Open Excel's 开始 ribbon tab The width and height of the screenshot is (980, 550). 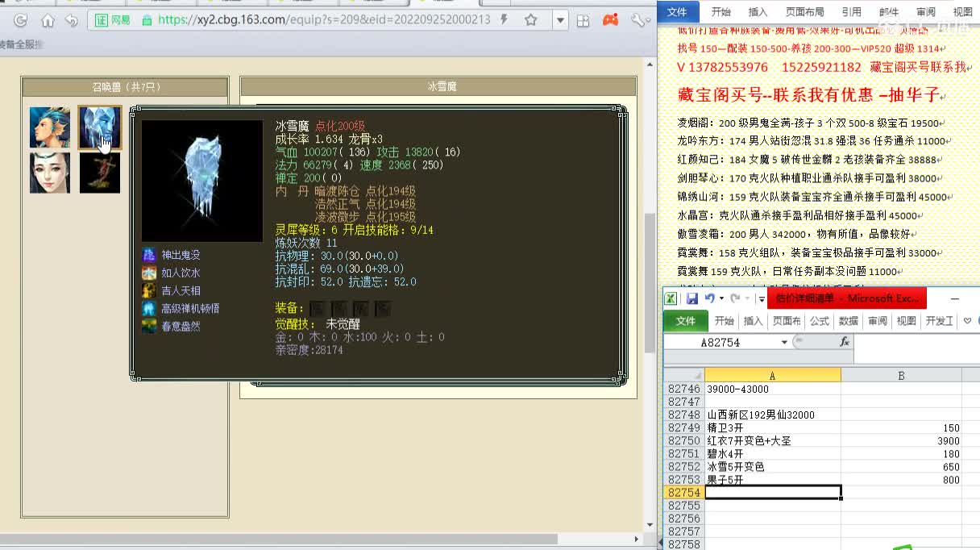pos(724,321)
